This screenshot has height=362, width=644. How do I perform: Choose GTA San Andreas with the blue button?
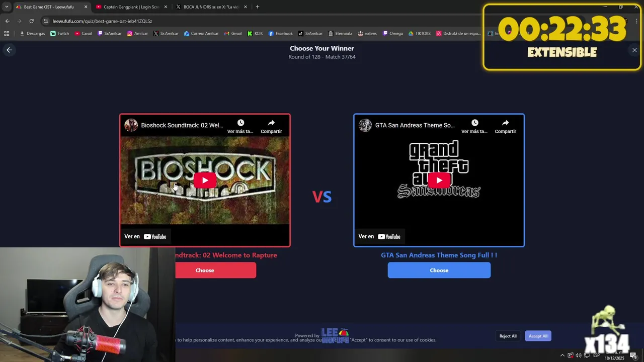pyautogui.click(x=439, y=270)
